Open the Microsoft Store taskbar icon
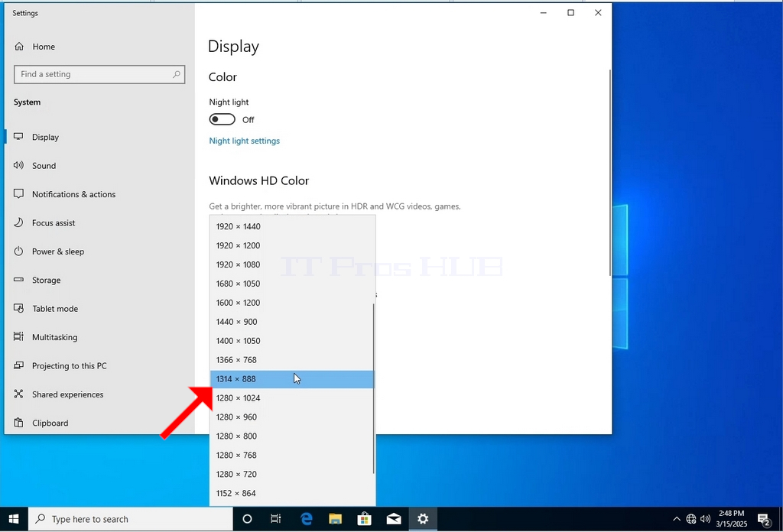783x532 pixels. [x=365, y=519]
